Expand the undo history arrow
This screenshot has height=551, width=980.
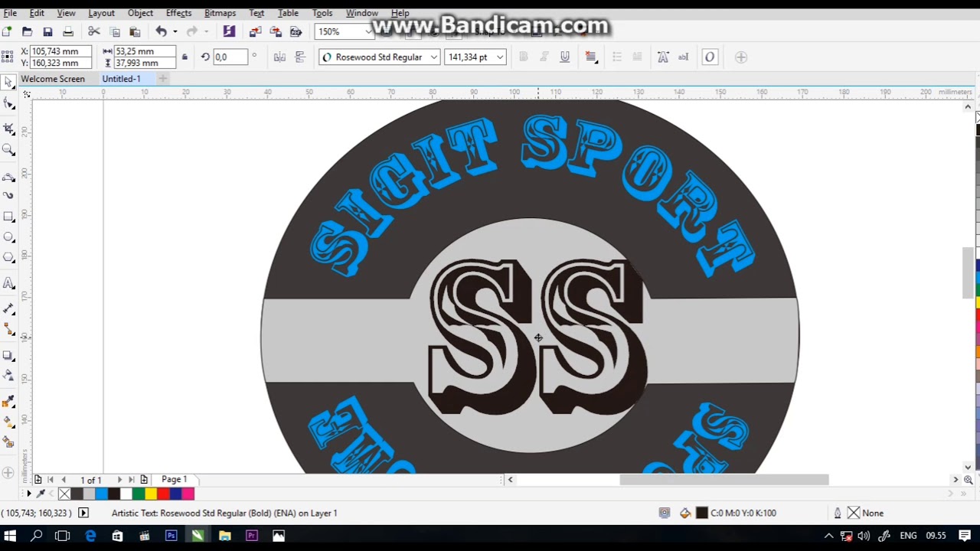[175, 31]
